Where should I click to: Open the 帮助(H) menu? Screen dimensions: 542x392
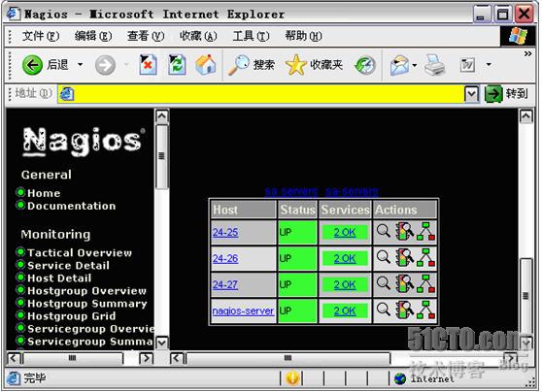[x=303, y=36]
